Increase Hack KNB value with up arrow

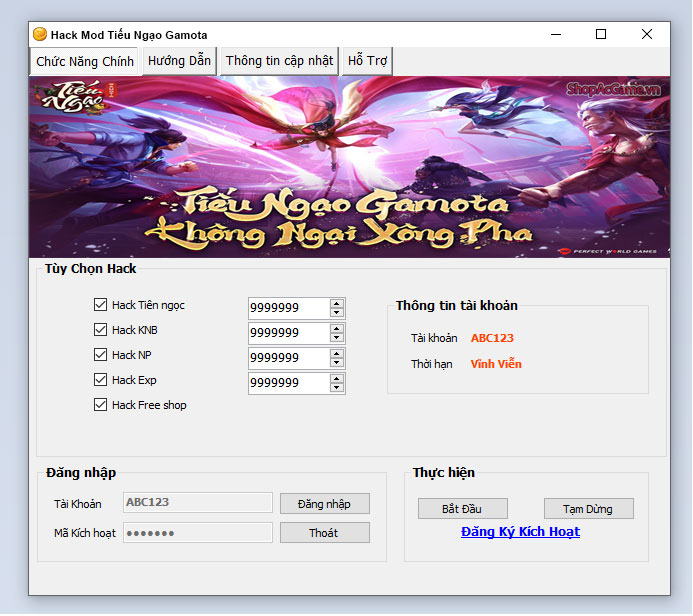coord(337,329)
